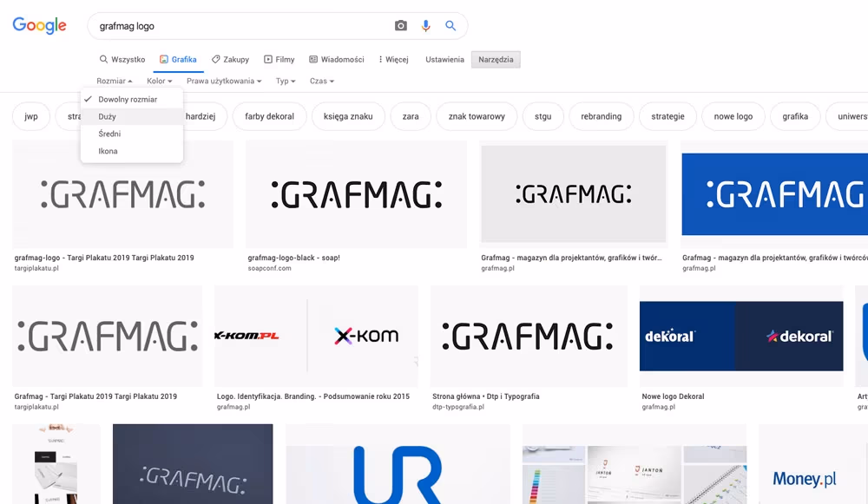
Task: Open the 'Grafmag - Targi Plakatu 2019' second-row caption
Action: pyautogui.click(x=95, y=396)
